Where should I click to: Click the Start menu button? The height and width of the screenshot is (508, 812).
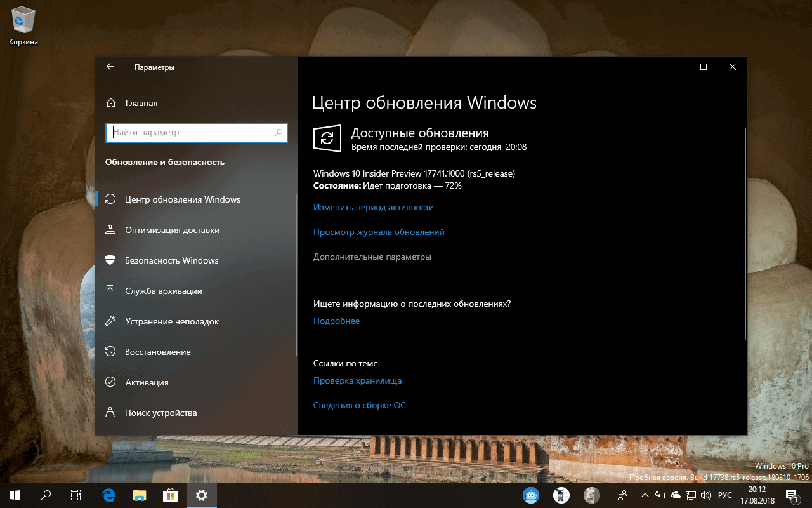(13, 495)
